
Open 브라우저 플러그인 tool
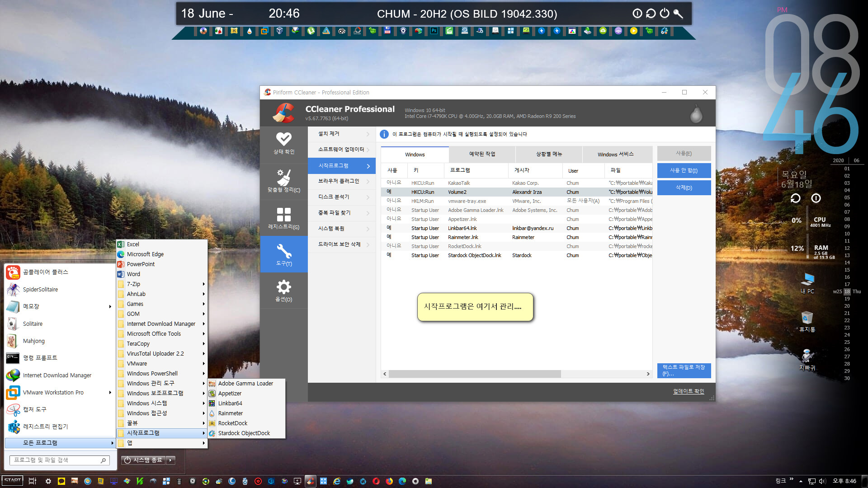342,181
